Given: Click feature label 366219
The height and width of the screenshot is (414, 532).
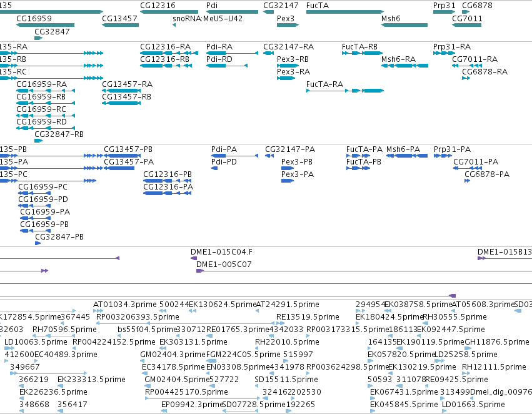Looking at the screenshot, I should coord(34,380).
